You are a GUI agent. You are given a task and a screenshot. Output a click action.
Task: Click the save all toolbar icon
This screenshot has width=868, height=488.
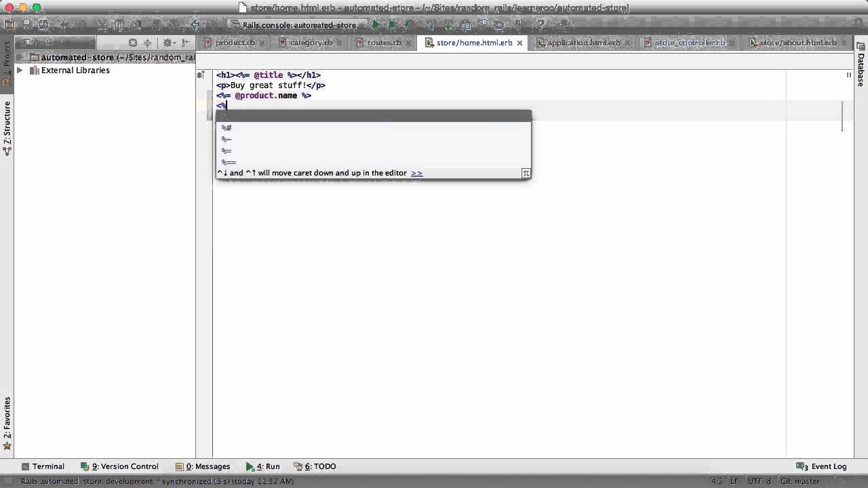pos(26,24)
